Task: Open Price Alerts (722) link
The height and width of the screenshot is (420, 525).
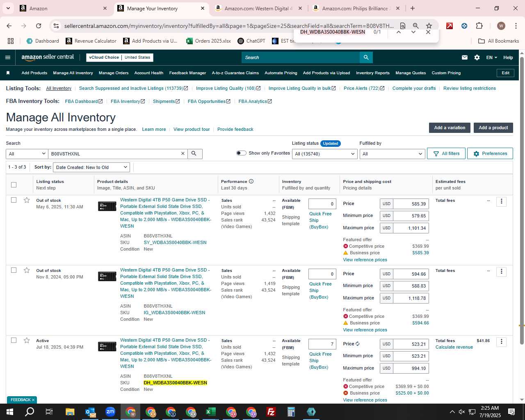Action: (364, 88)
